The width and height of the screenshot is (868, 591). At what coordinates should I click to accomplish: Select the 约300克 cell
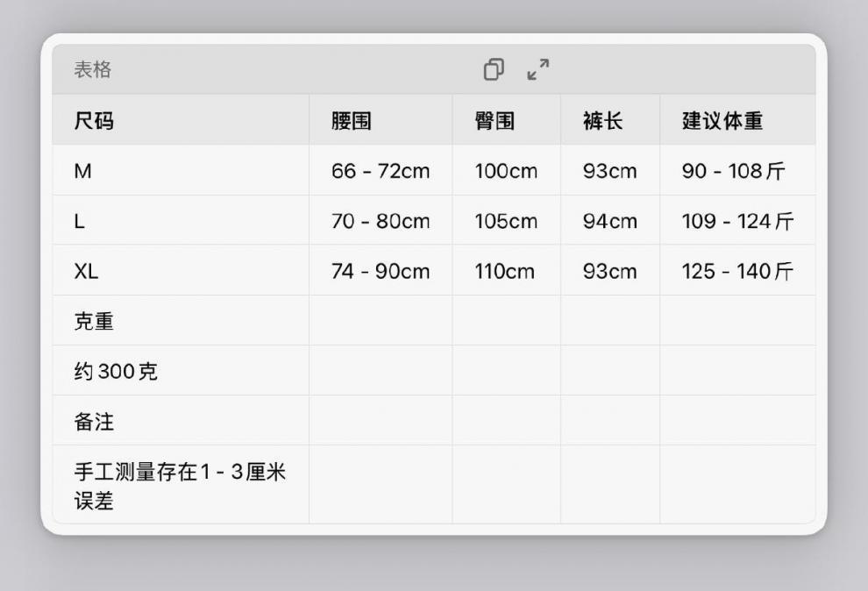click(x=116, y=371)
